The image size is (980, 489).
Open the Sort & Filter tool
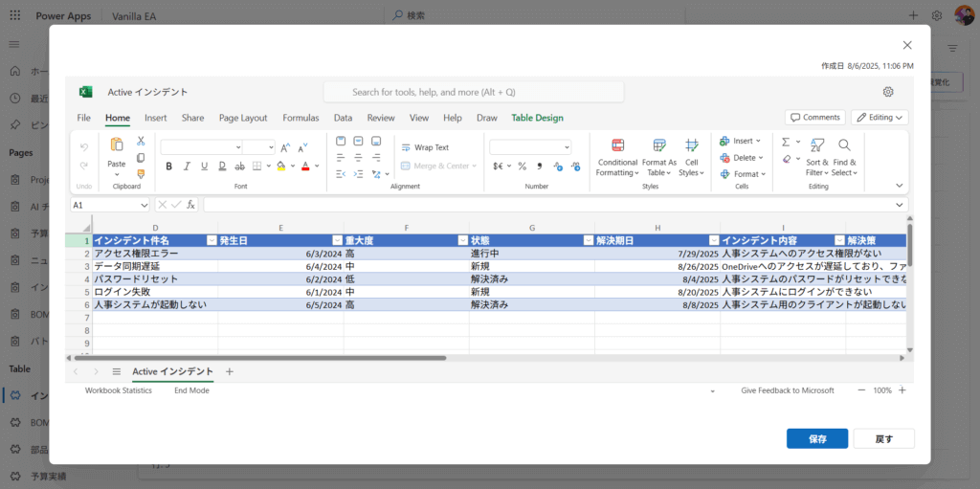click(816, 145)
